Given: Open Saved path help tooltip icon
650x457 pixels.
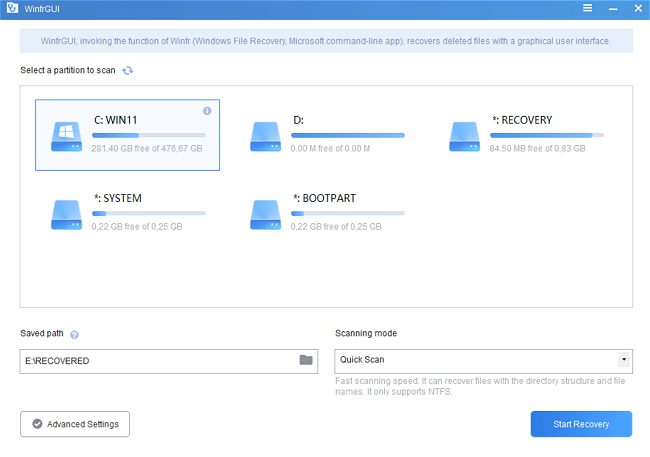Looking at the screenshot, I should (x=74, y=335).
